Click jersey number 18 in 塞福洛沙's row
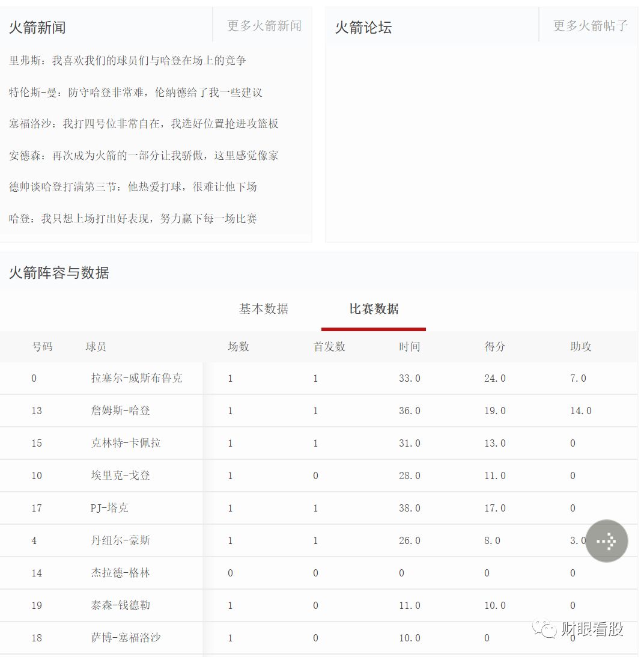 [x=37, y=638]
